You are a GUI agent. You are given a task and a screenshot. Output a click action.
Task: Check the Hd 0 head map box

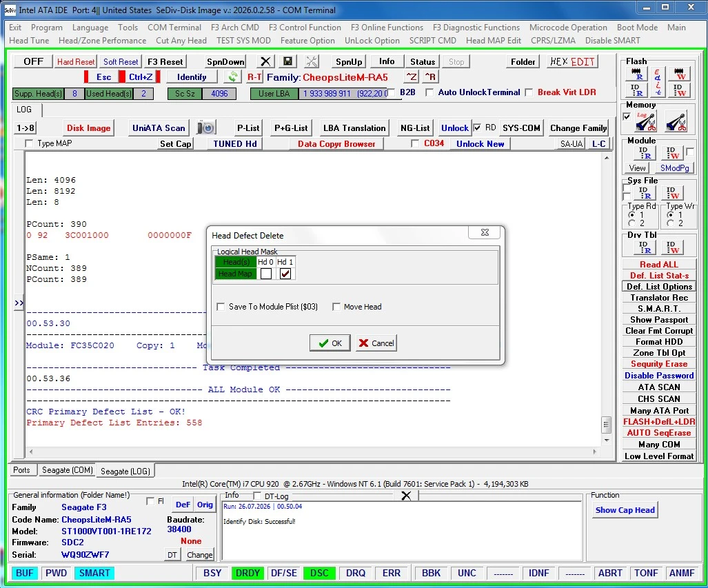(266, 274)
